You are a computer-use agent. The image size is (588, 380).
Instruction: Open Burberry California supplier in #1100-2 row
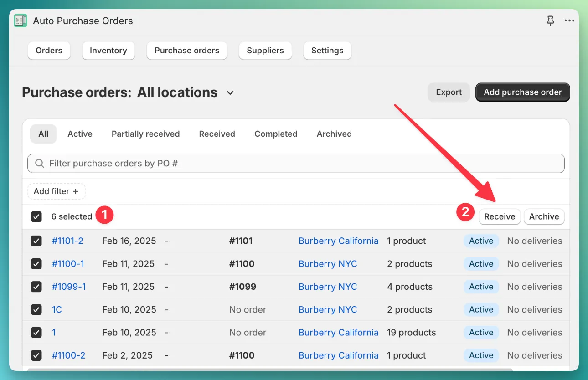point(338,355)
